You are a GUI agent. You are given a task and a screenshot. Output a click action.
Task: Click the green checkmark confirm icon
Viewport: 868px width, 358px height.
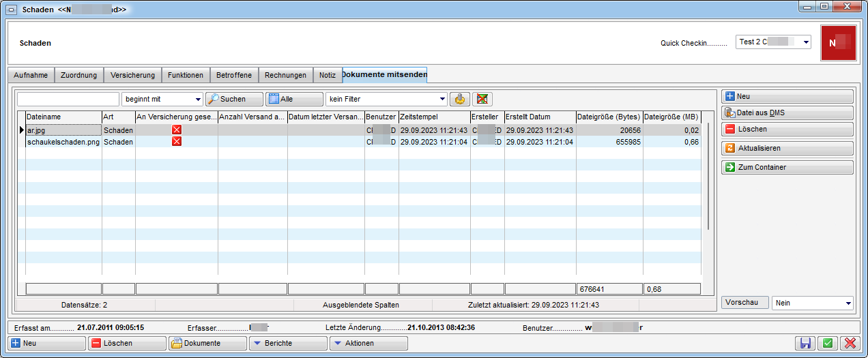click(827, 343)
